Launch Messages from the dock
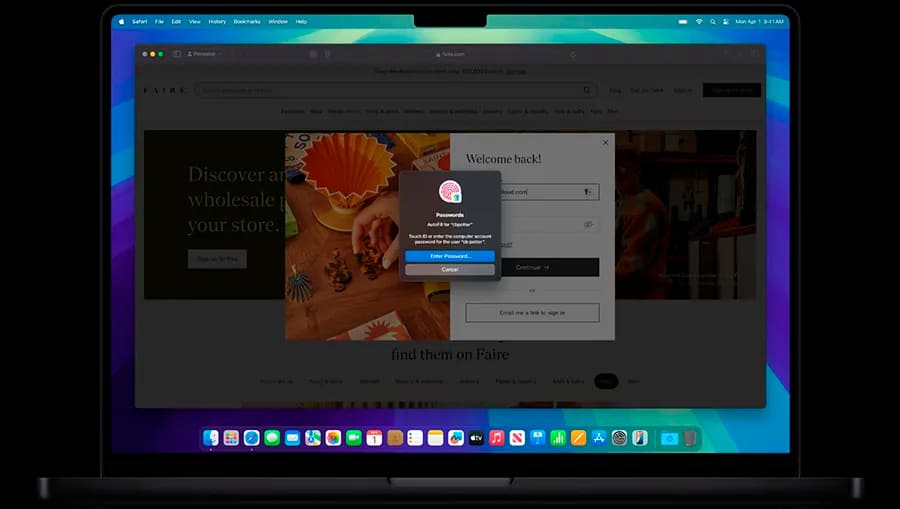 click(x=272, y=438)
